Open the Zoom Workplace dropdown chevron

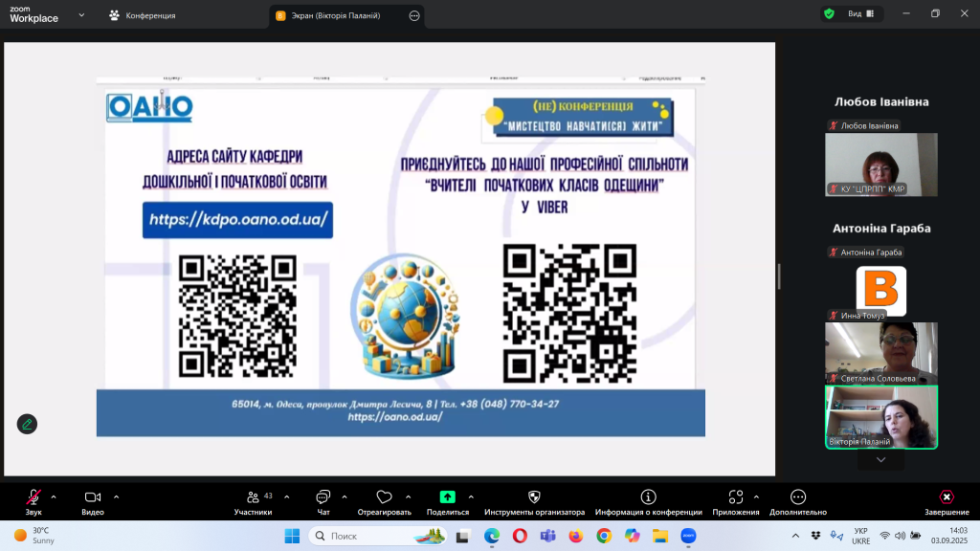click(80, 15)
